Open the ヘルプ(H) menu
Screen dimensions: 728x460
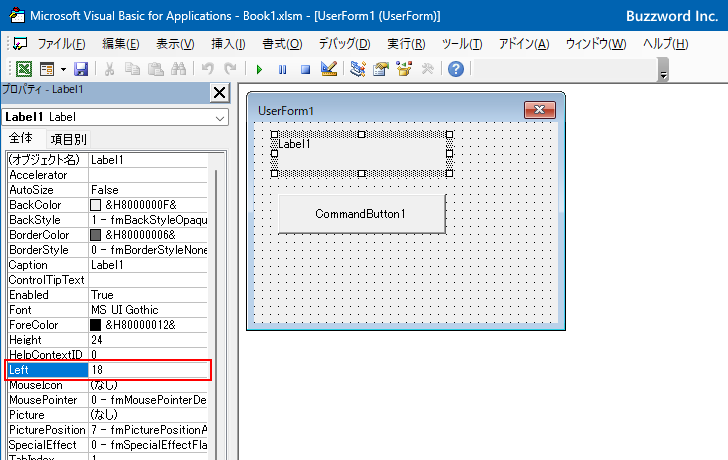[665, 44]
